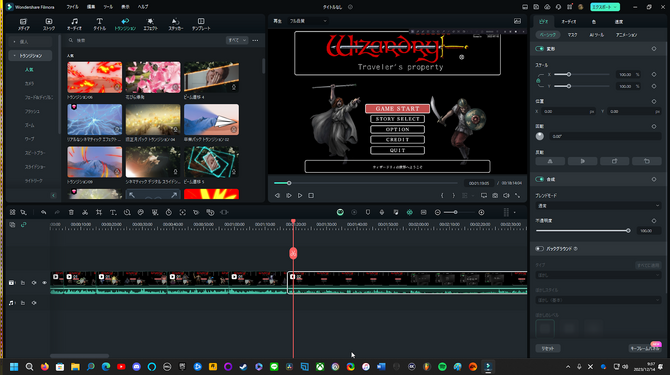Collapse the トランジション category in sidebar
The width and height of the screenshot is (670, 375).
(15, 56)
